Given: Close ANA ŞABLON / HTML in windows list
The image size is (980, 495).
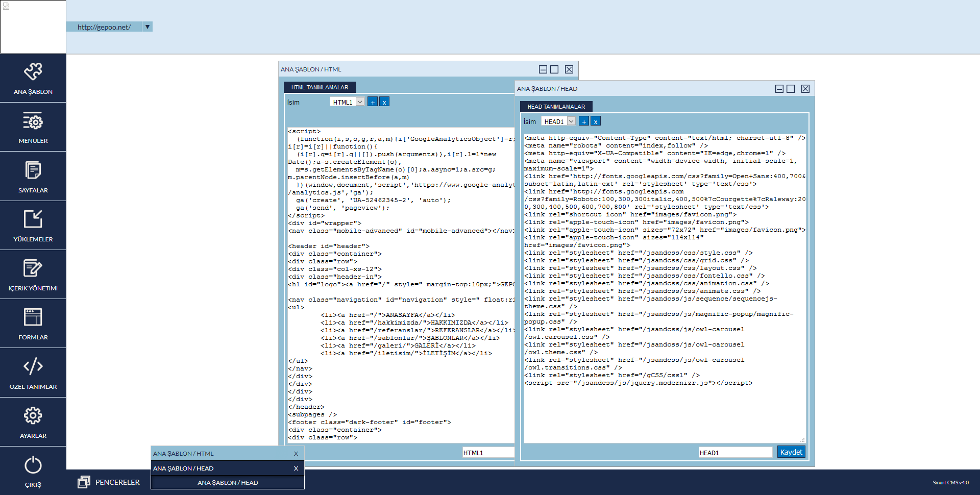Looking at the screenshot, I should pyautogui.click(x=296, y=454).
